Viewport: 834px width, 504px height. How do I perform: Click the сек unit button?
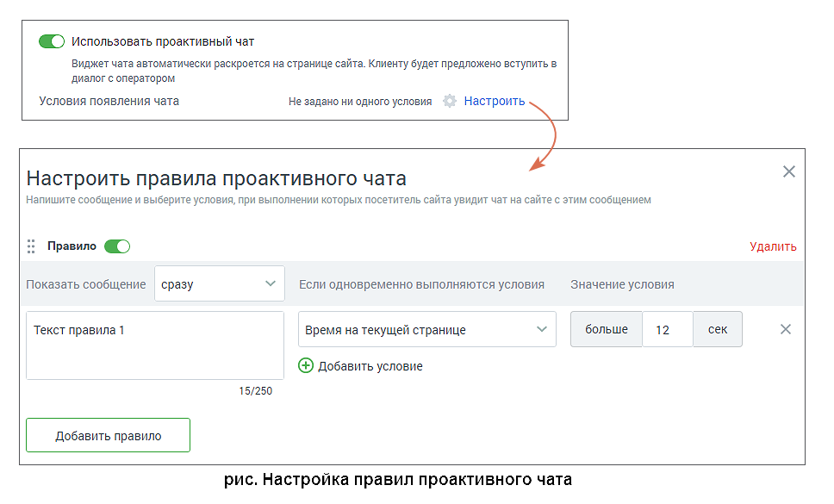(718, 330)
